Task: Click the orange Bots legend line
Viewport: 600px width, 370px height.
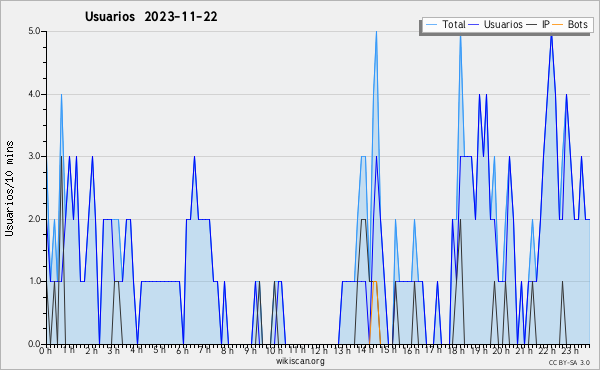Action: tap(558, 25)
